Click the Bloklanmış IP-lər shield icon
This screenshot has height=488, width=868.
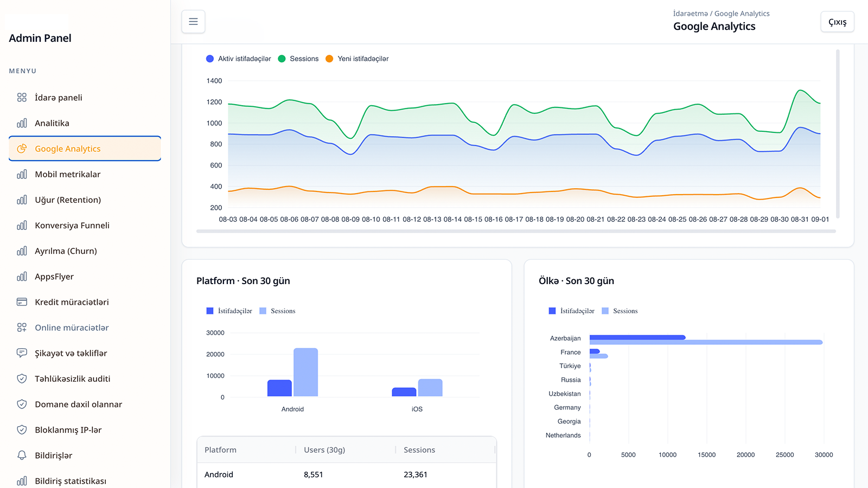tap(22, 429)
